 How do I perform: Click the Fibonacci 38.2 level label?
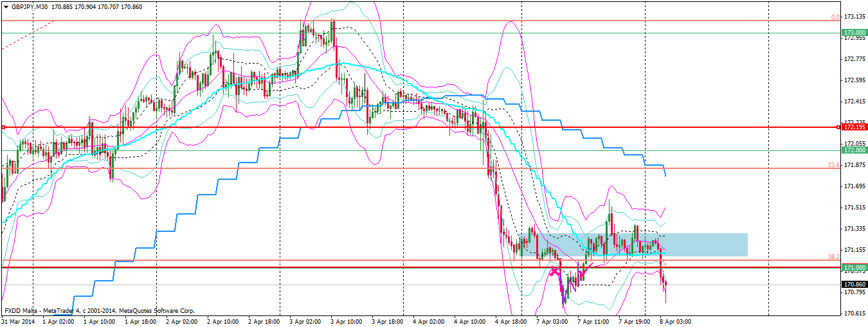(834, 256)
